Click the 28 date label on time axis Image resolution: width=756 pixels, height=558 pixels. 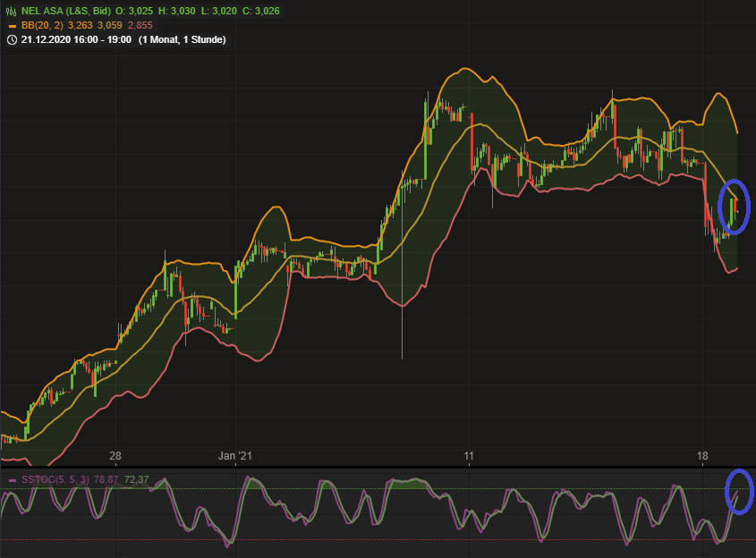115,455
